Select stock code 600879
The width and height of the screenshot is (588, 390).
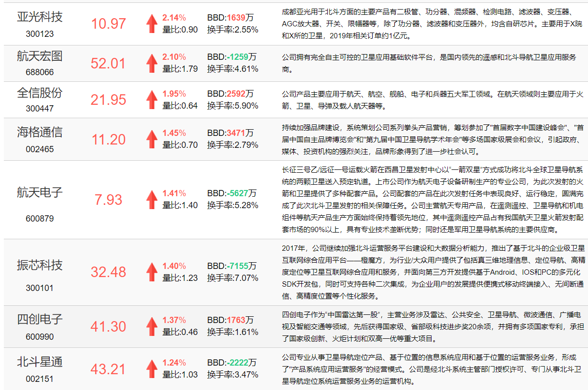40,219
